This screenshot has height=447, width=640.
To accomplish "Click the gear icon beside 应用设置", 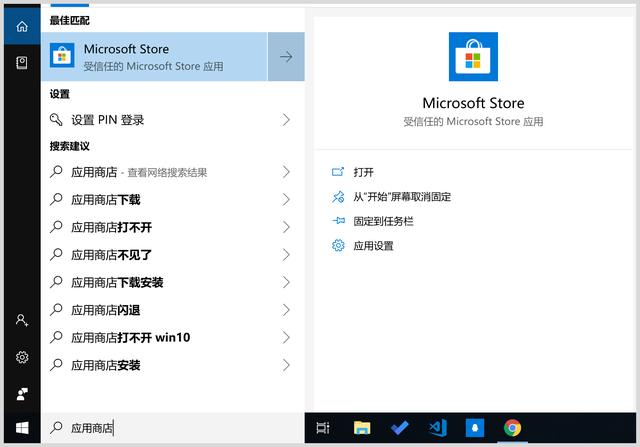I will [338, 245].
